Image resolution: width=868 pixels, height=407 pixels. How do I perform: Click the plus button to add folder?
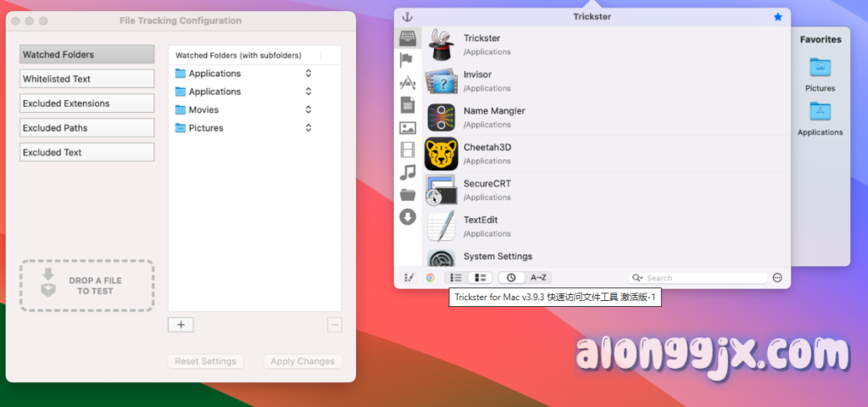[x=181, y=325]
